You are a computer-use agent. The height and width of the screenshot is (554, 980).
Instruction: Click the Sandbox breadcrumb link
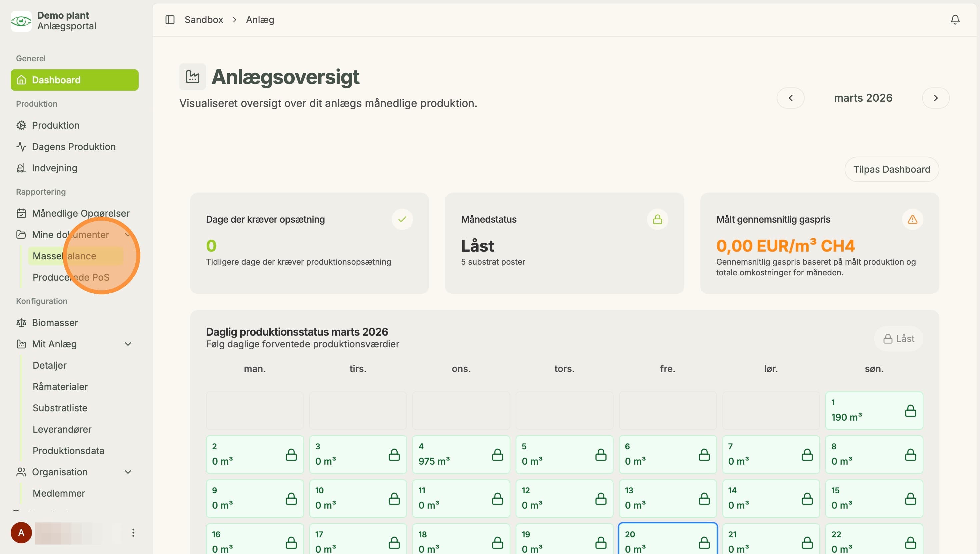[204, 19]
